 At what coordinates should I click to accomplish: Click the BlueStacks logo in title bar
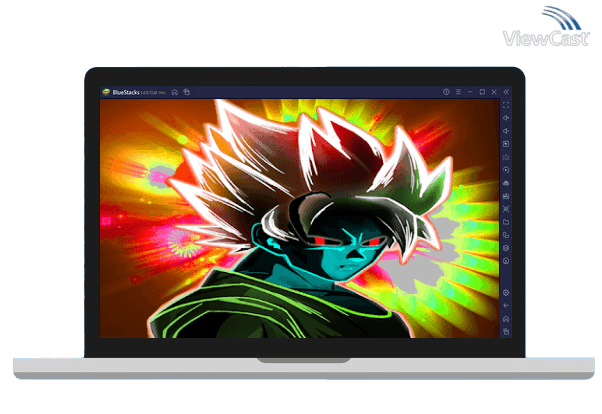tap(106, 92)
